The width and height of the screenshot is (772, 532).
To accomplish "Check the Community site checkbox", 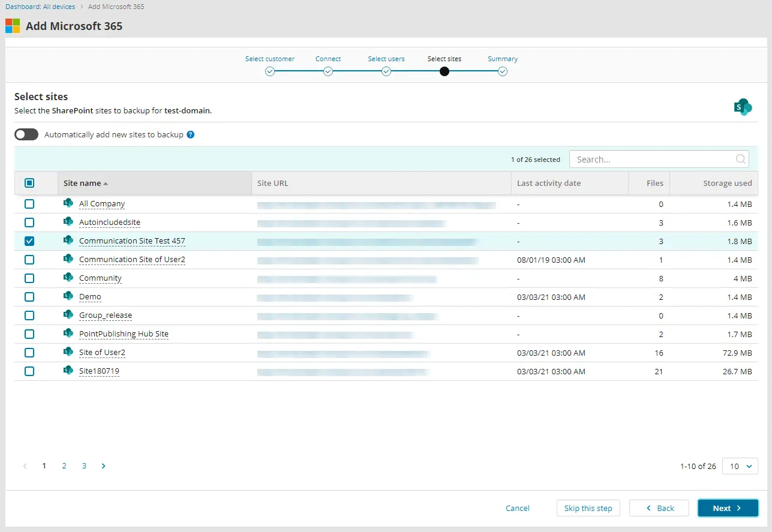I will (29, 278).
